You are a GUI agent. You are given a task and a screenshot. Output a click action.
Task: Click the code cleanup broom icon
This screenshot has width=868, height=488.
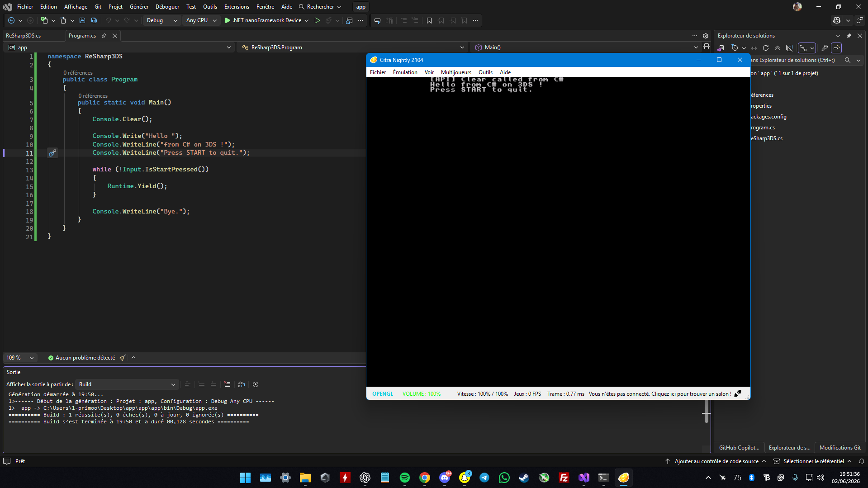coord(123,358)
